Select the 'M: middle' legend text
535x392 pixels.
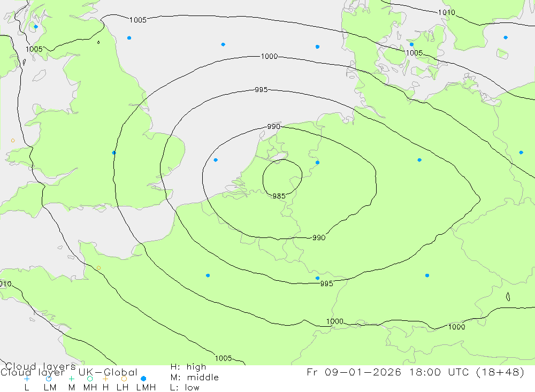click(x=195, y=378)
